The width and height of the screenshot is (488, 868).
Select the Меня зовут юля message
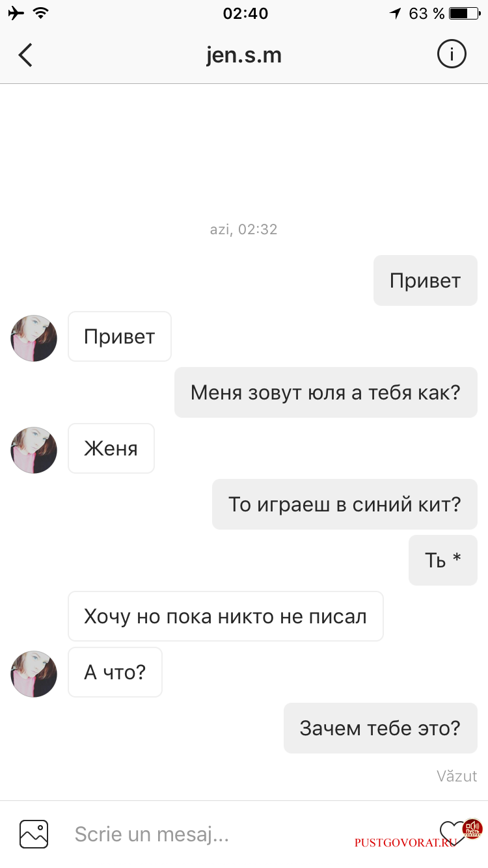(326, 392)
